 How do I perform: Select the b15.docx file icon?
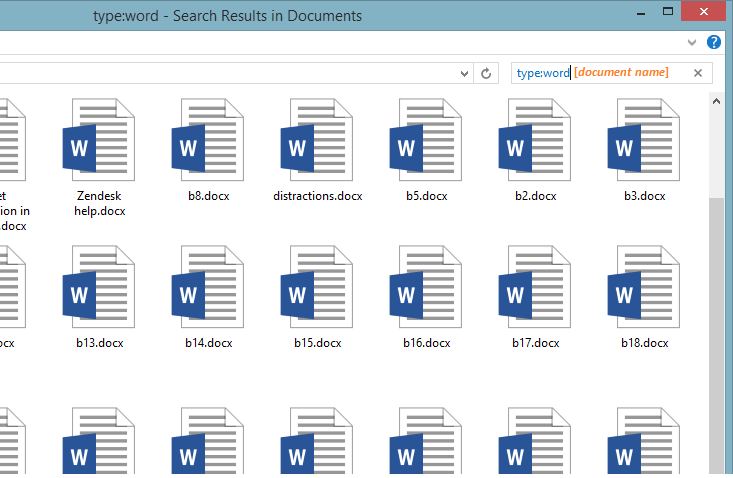click(x=316, y=286)
